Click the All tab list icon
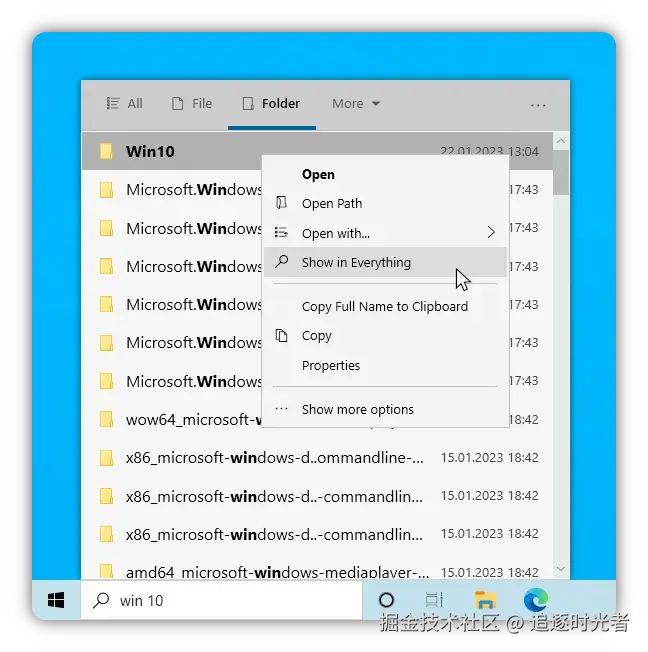Viewport: 648px width, 652px height. [x=113, y=103]
